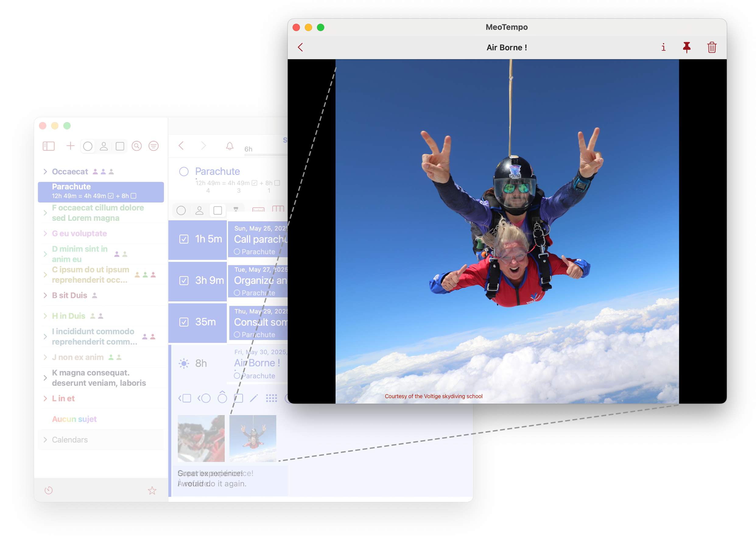The image size is (756, 547).
Task: Toggle the 35m task checkbox
Action: click(x=184, y=322)
